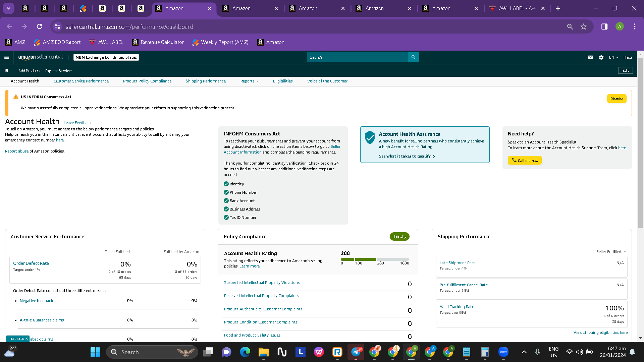Image resolution: width=644 pixels, height=362 pixels.
Task: Click the Windows taskbar search box
Action: 152,352
